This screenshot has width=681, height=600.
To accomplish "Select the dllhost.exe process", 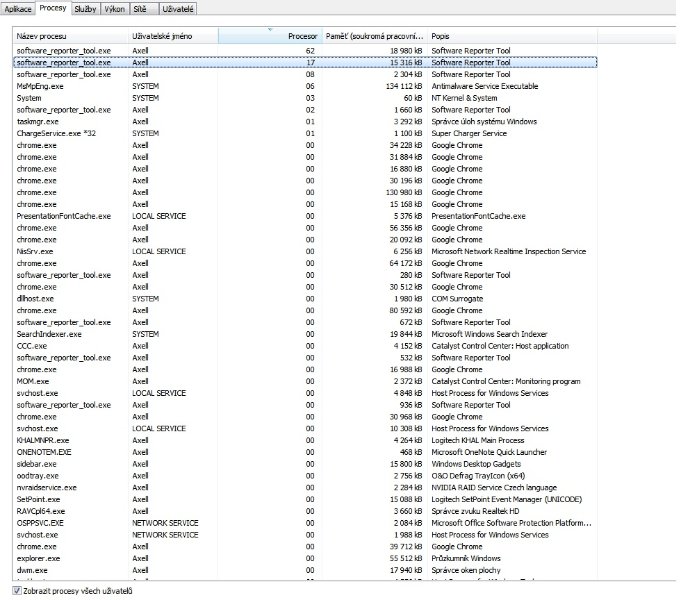I will [305, 298].
